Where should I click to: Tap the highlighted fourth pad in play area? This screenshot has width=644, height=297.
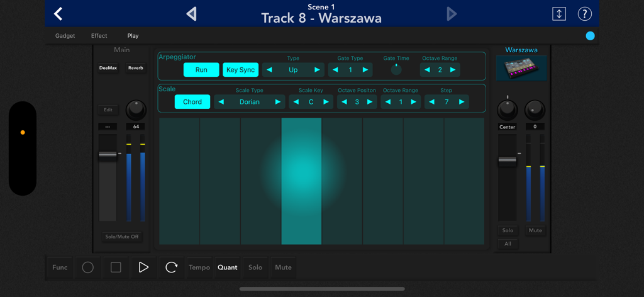point(301,181)
